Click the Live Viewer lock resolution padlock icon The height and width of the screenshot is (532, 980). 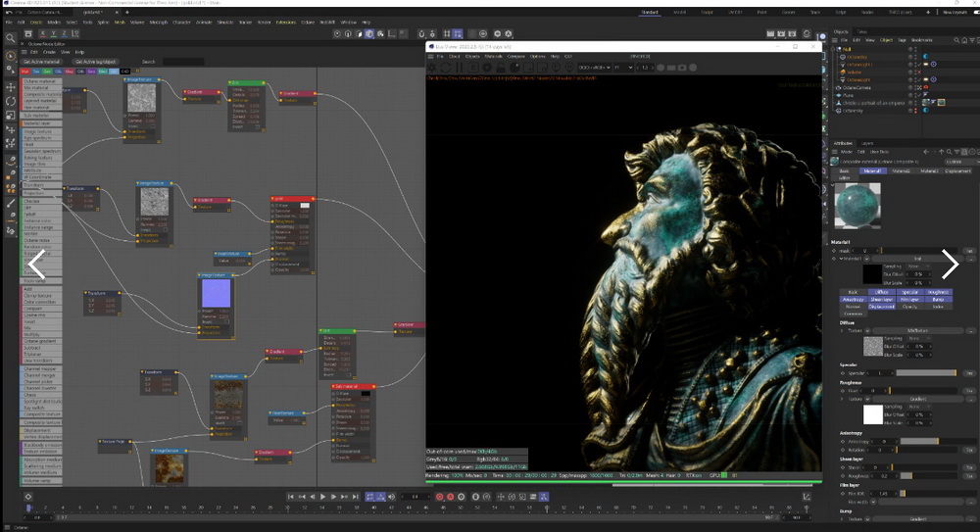[x=501, y=68]
